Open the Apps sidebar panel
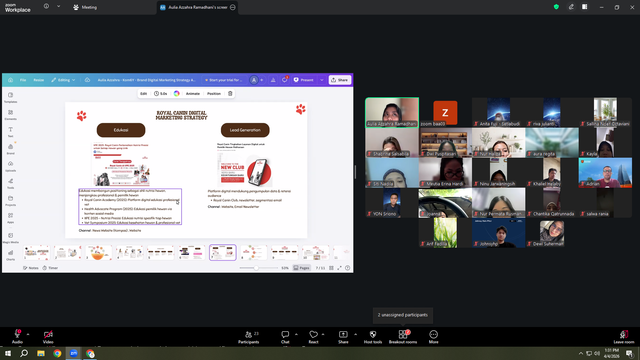 pos(11,217)
